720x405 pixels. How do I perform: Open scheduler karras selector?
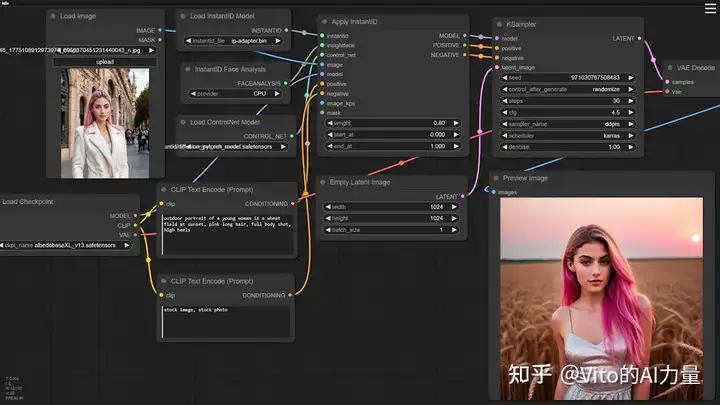pos(568,135)
